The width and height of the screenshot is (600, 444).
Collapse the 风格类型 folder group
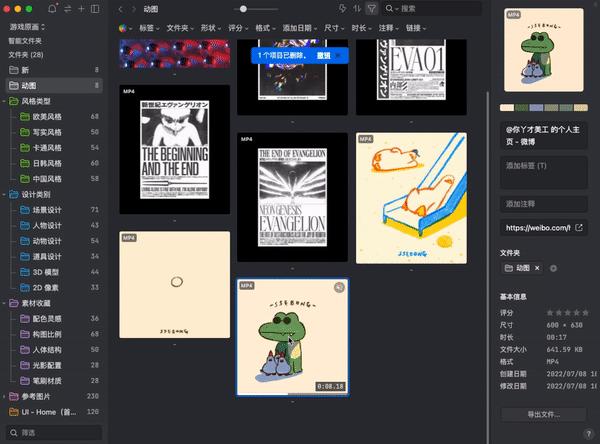[6, 102]
